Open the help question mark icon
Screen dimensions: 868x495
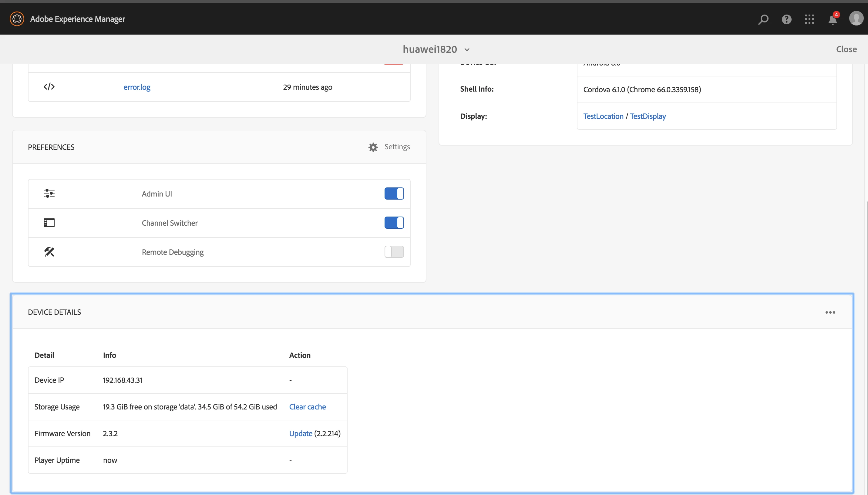coord(786,19)
